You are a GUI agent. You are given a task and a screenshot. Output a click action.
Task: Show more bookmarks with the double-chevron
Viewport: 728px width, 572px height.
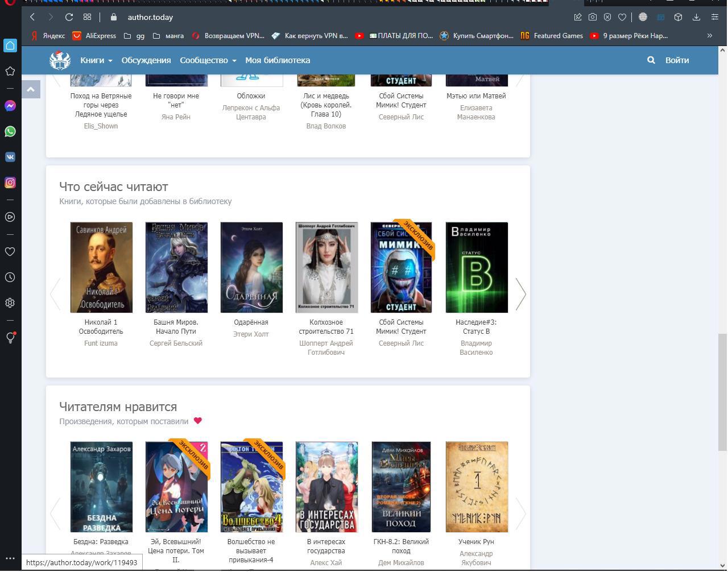coord(709,36)
